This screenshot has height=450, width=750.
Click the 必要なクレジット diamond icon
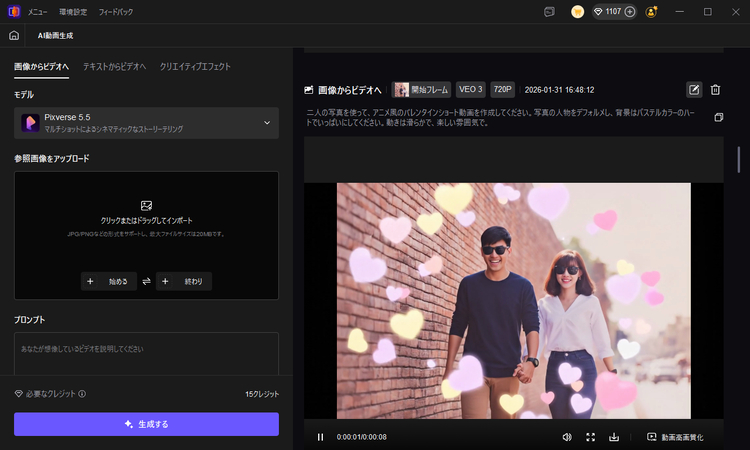coord(19,394)
